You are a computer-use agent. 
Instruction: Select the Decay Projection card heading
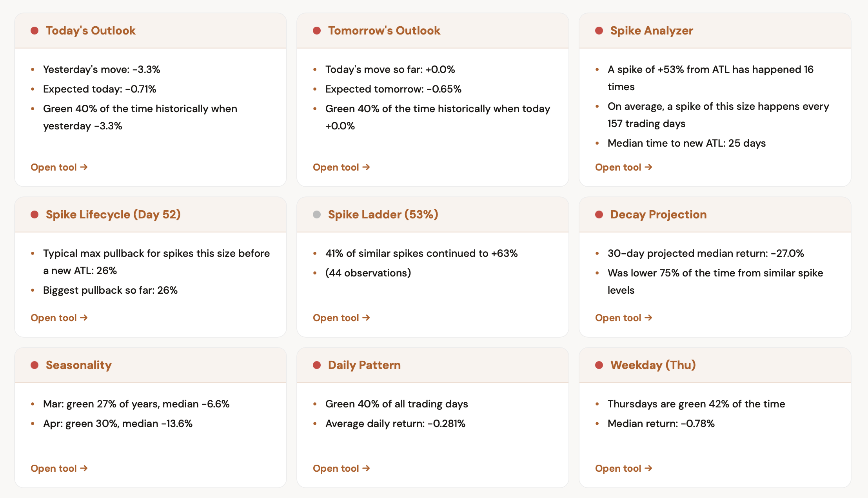[x=658, y=214]
